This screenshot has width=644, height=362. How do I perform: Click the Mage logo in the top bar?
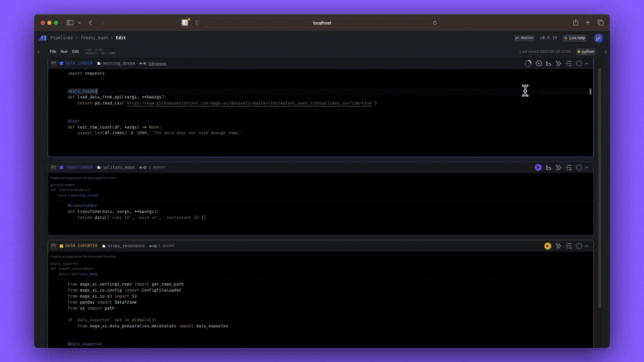43,38
